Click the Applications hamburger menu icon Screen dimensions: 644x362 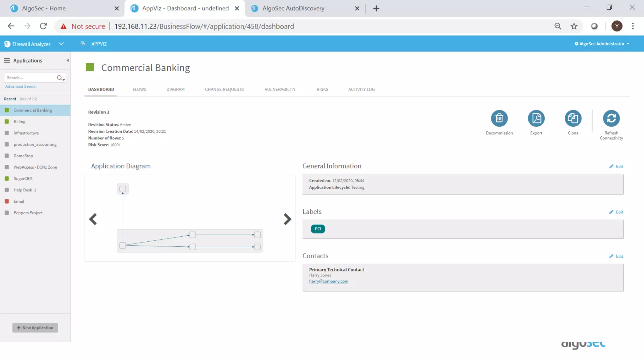[7, 60]
